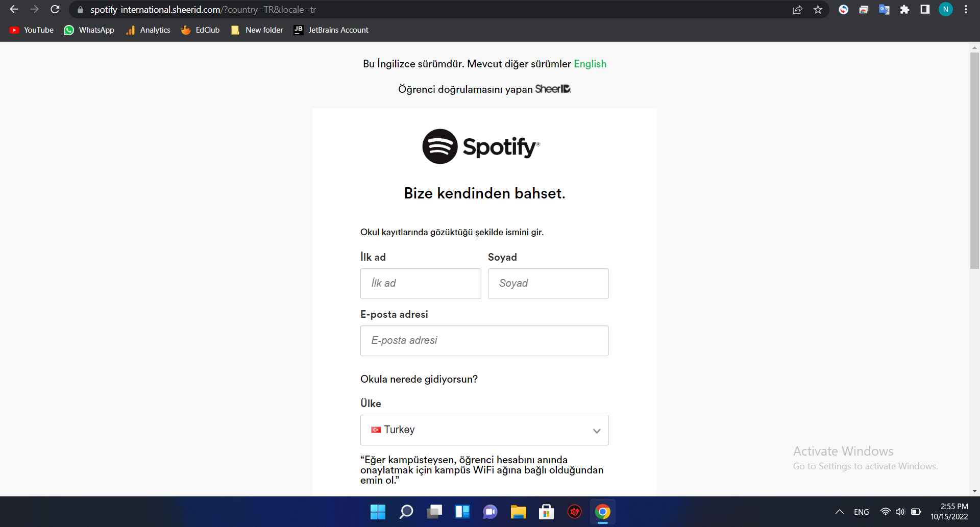This screenshot has width=980, height=527.
Task: Click the SheerID logo link
Action: click(x=553, y=89)
